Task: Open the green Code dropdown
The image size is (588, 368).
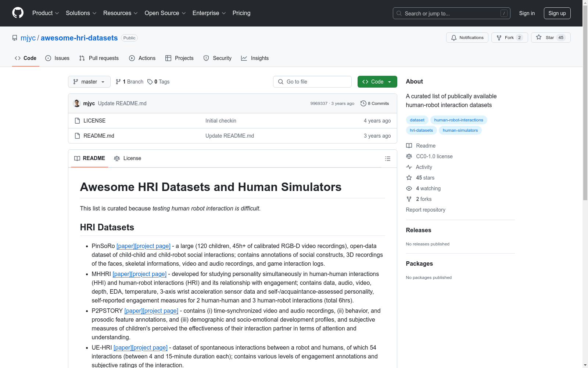Action: (x=377, y=82)
